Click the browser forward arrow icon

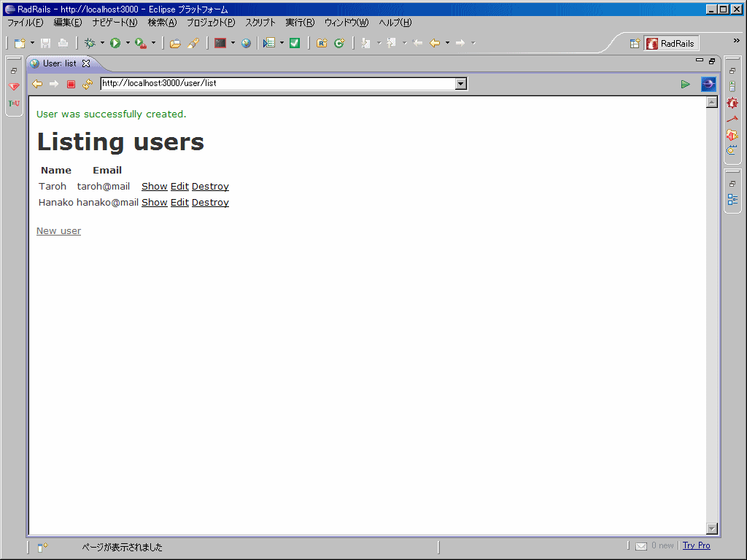pos(54,84)
